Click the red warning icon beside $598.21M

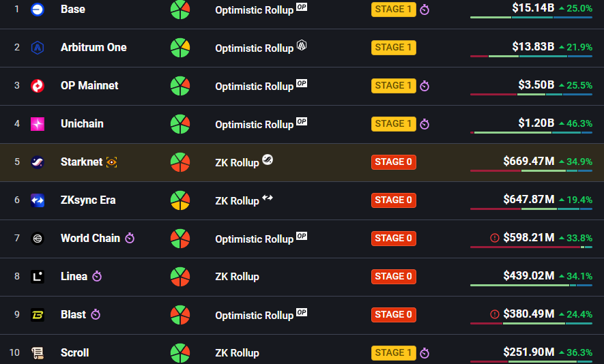[495, 238]
